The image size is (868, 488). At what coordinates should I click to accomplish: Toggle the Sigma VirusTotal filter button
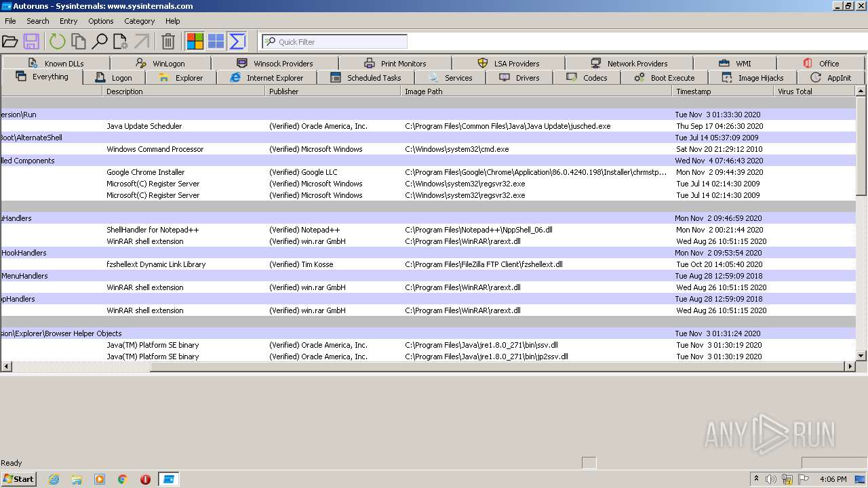(x=237, y=41)
